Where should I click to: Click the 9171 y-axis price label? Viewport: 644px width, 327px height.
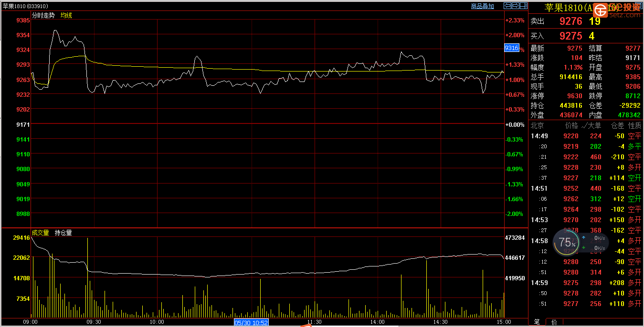(x=23, y=124)
